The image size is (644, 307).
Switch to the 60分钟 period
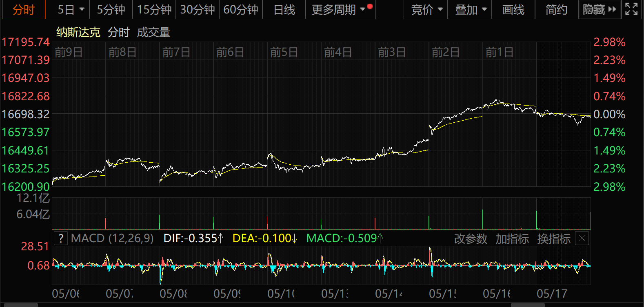point(241,10)
